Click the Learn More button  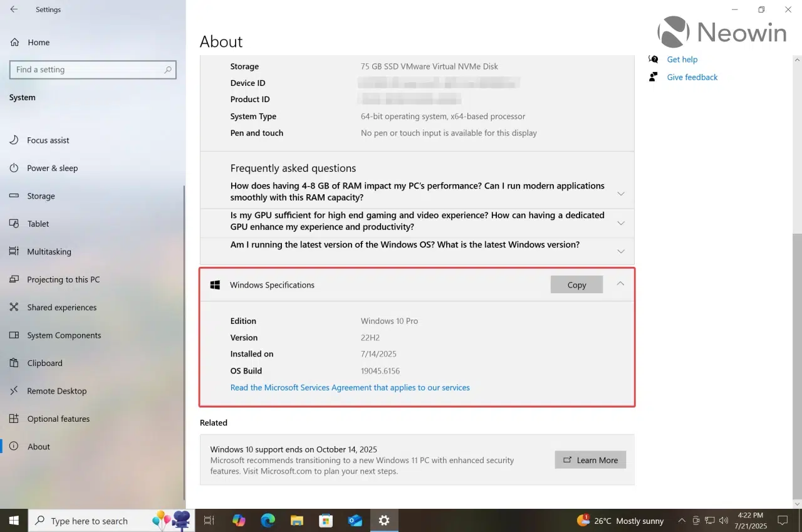tap(590, 460)
